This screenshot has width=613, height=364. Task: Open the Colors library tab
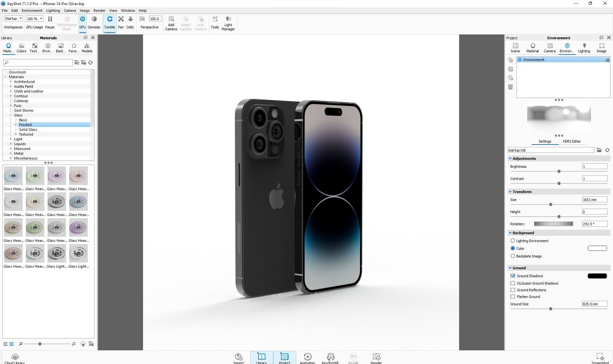click(21, 48)
